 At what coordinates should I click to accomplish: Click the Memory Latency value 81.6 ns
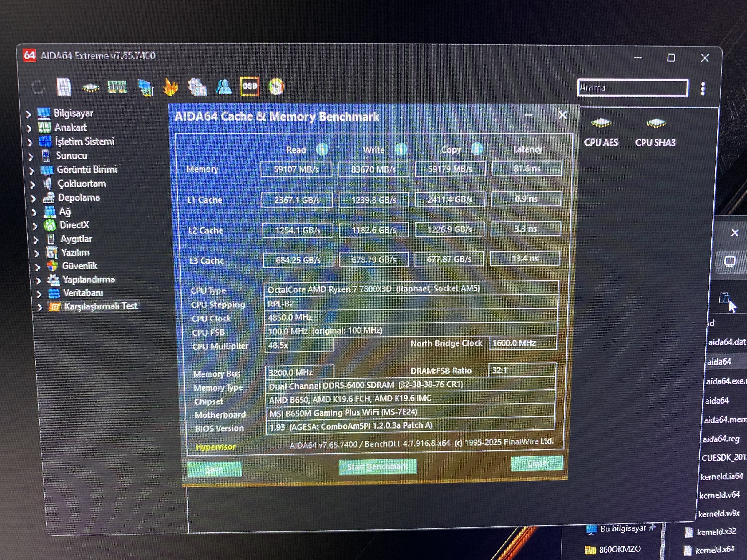527,168
